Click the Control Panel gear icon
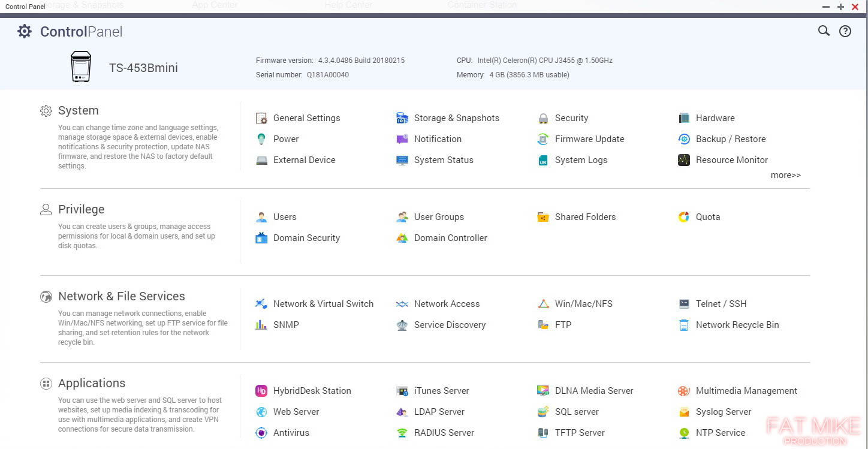 coord(25,31)
